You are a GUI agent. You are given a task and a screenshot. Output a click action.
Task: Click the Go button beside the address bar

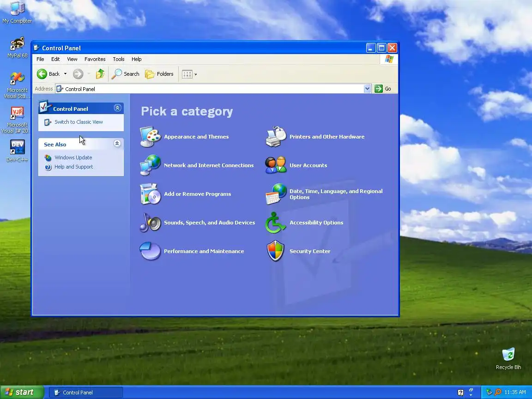pyautogui.click(x=383, y=89)
